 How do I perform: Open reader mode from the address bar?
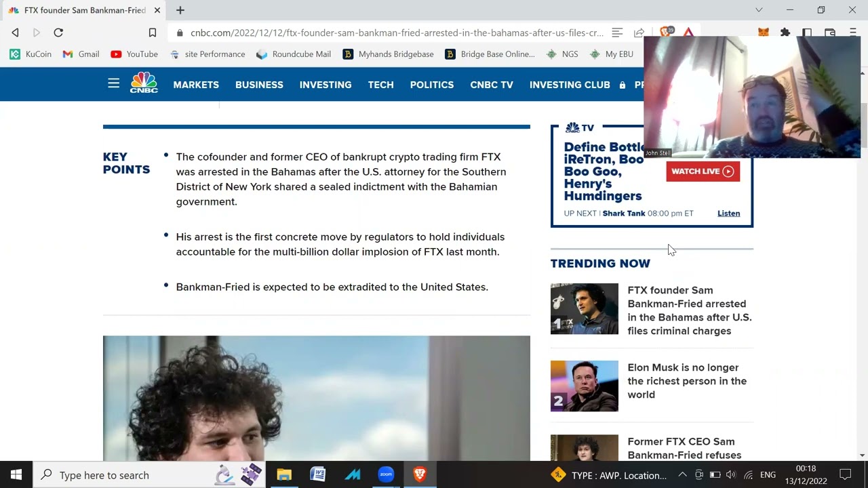click(x=617, y=33)
